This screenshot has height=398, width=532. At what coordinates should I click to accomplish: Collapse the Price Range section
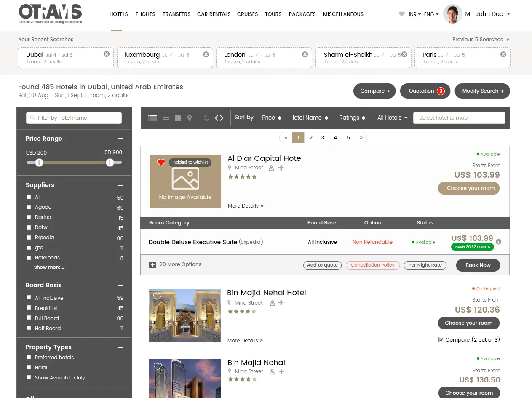[x=120, y=139]
